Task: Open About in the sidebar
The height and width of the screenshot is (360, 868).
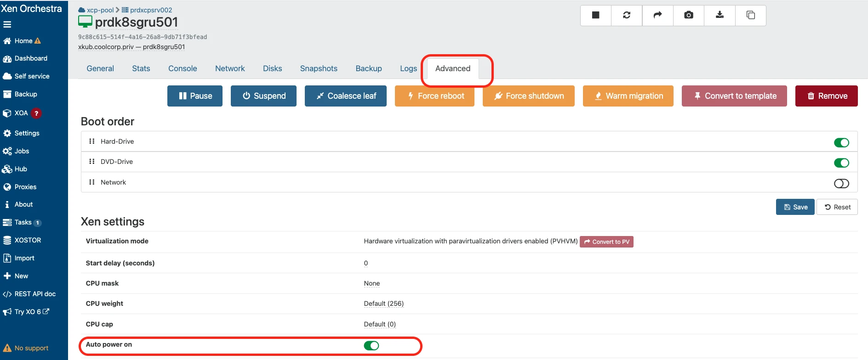Action: pos(18,204)
